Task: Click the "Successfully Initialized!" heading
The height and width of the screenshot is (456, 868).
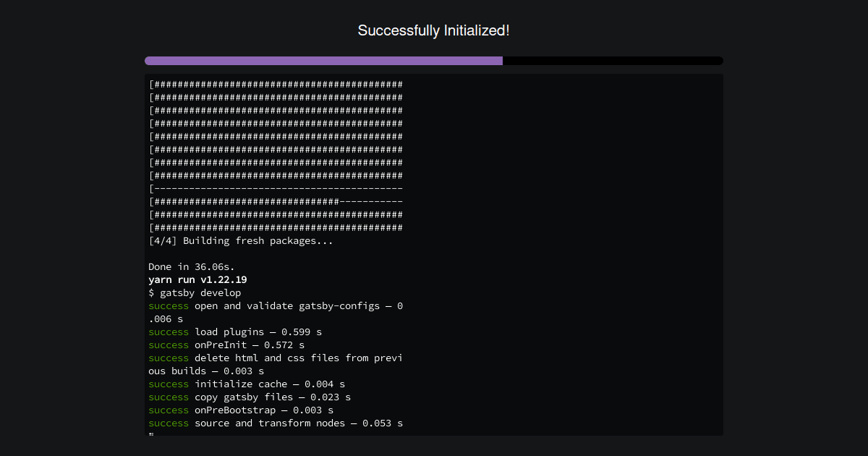Action: (434, 30)
